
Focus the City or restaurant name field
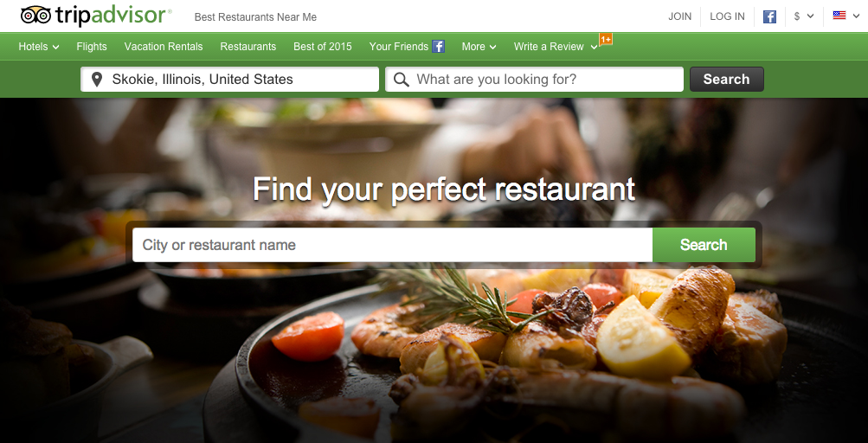point(393,245)
